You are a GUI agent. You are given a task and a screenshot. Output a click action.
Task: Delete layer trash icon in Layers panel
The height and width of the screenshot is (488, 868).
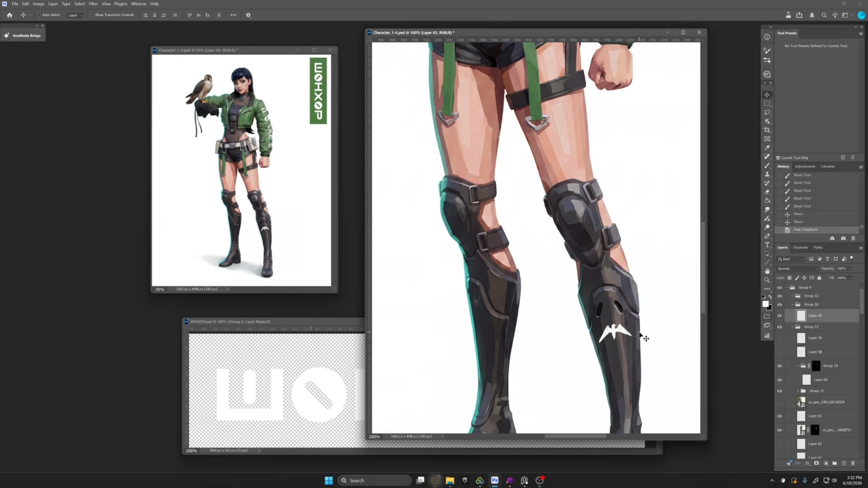853,464
